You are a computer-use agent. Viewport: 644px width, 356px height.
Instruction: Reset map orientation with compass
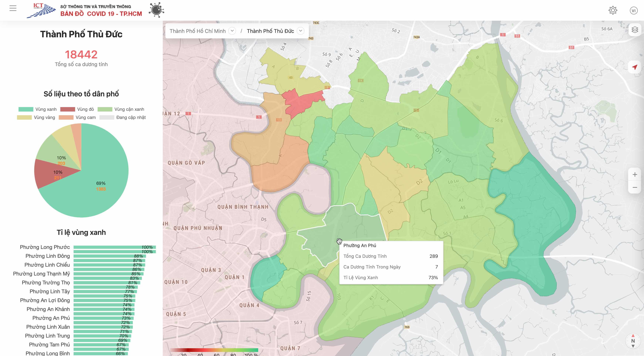[633, 341]
